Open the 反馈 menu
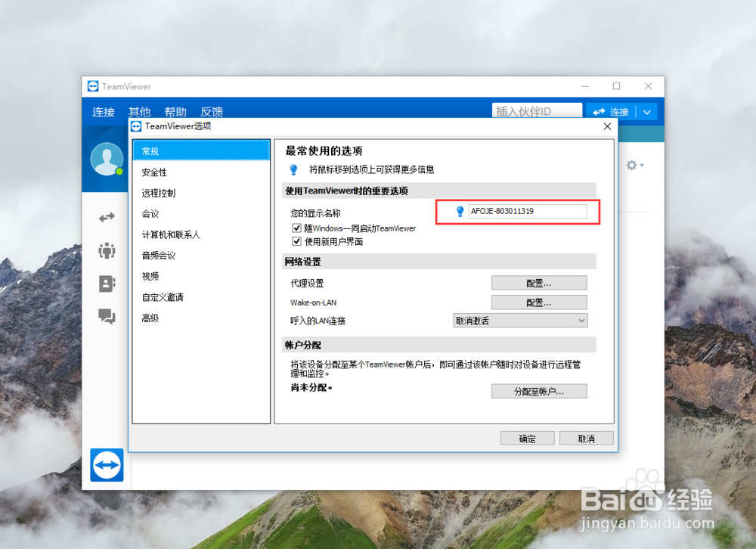The height and width of the screenshot is (549, 756). [x=212, y=112]
